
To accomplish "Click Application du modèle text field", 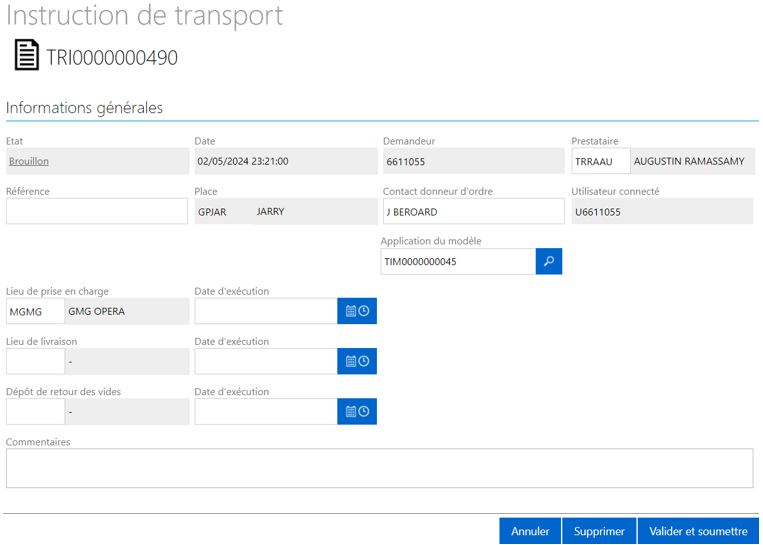I will coord(458,261).
